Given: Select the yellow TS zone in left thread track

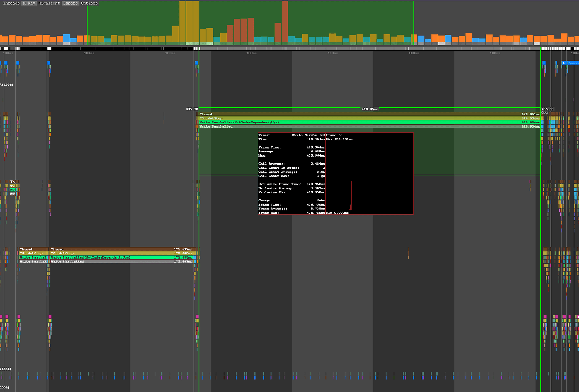Looking at the screenshot, I should tap(13, 186).
